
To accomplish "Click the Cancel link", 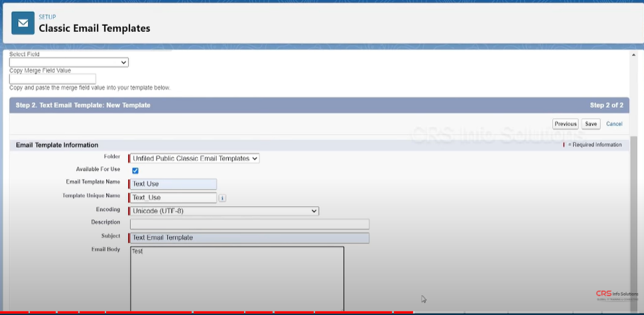I will (x=614, y=124).
